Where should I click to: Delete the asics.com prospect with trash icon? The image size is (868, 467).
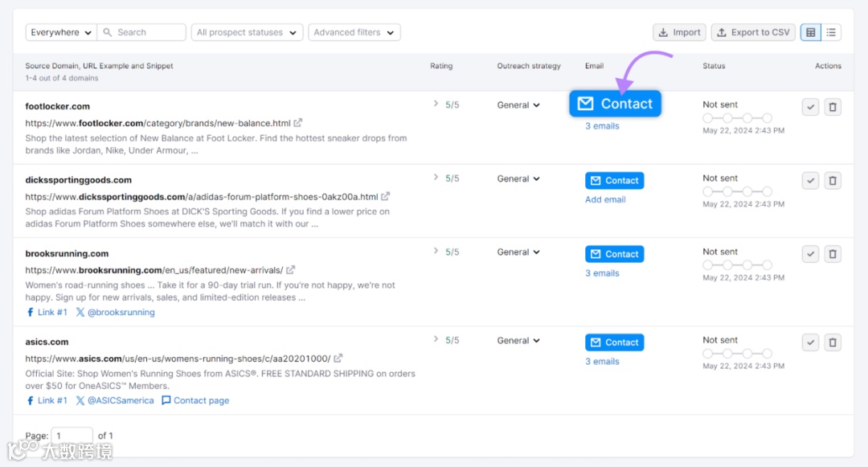point(833,342)
